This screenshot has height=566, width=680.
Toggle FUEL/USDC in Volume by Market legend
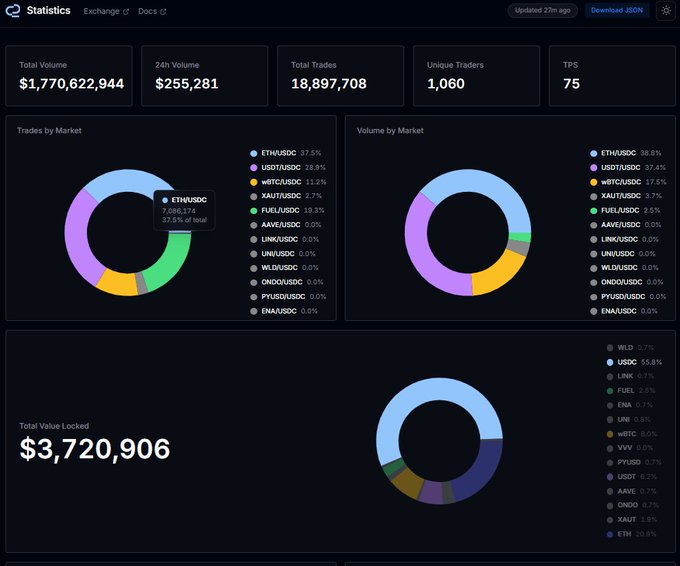(625, 210)
